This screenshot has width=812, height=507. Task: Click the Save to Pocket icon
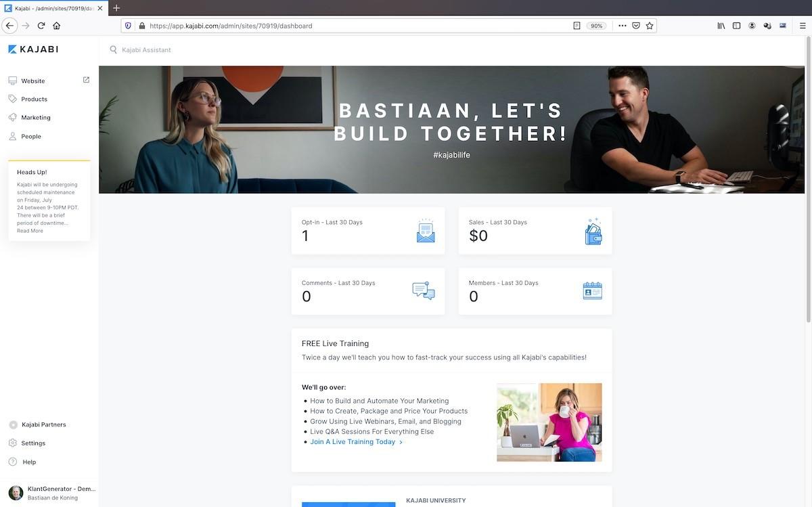point(636,26)
